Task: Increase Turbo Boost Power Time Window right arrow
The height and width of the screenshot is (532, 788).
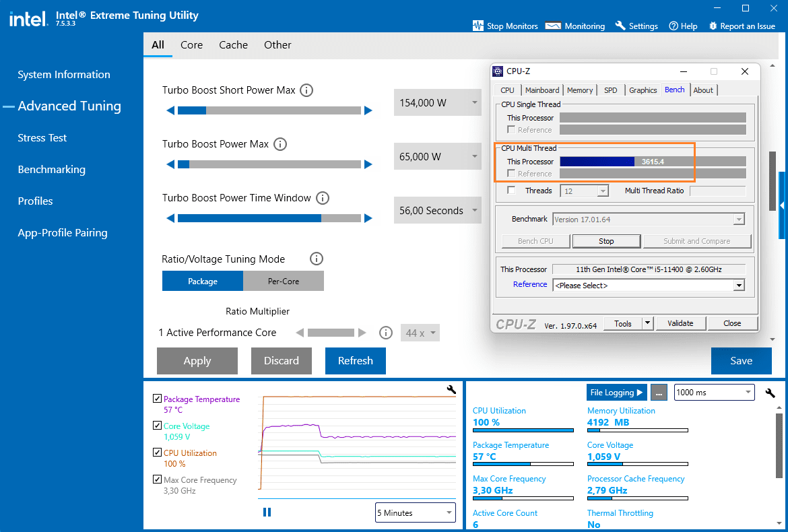Action: coord(368,218)
